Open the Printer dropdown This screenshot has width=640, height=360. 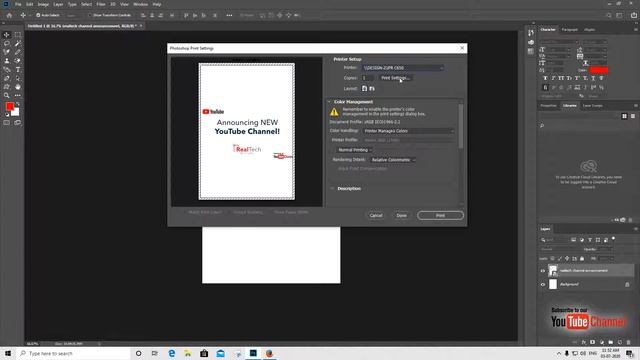(x=403, y=68)
